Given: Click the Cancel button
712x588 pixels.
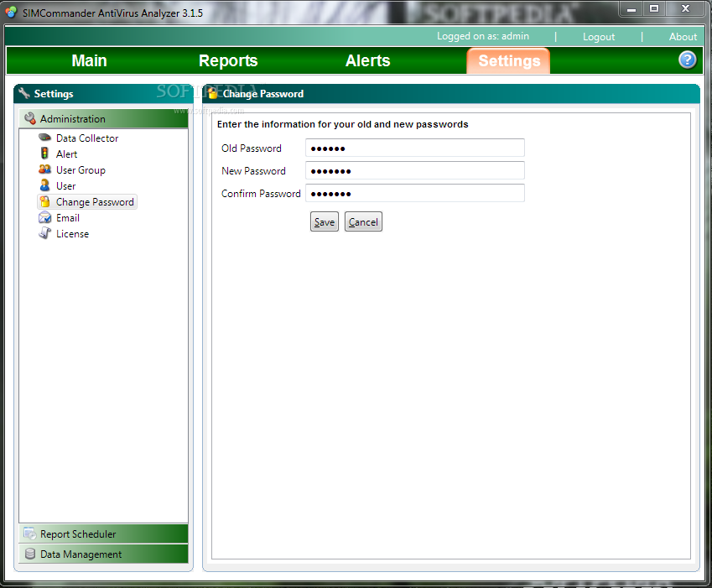Looking at the screenshot, I should coord(363,221).
